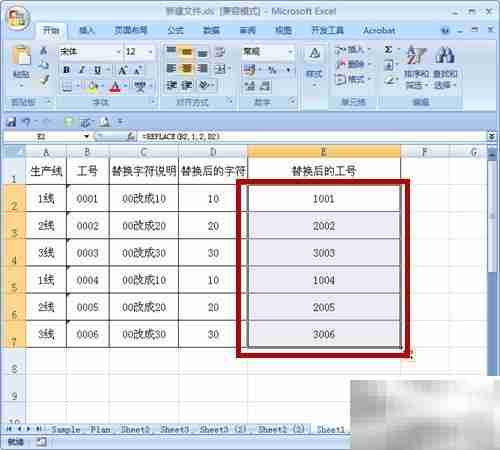Toggle Bold formatting
The height and width of the screenshot is (450, 500).
(x=67, y=70)
